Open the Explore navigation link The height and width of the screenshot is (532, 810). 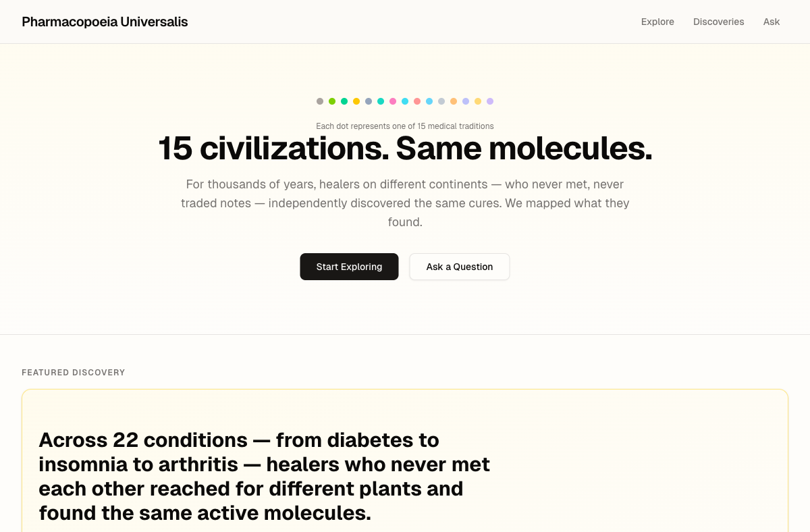click(x=657, y=22)
